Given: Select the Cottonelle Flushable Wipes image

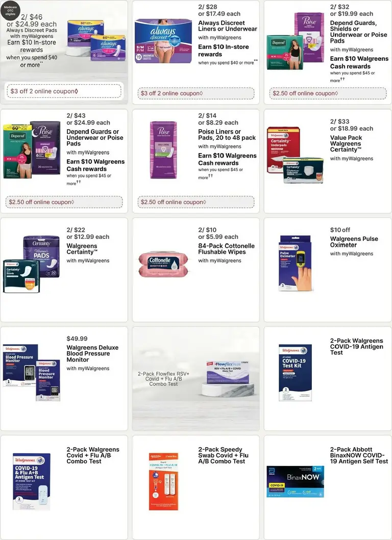Looking at the screenshot, I should click(164, 264).
